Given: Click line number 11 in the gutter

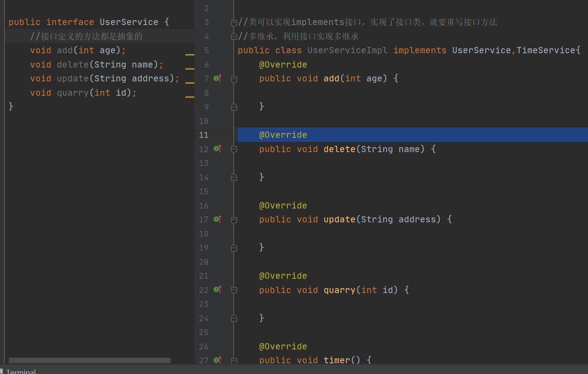Looking at the screenshot, I should (204, 135).
